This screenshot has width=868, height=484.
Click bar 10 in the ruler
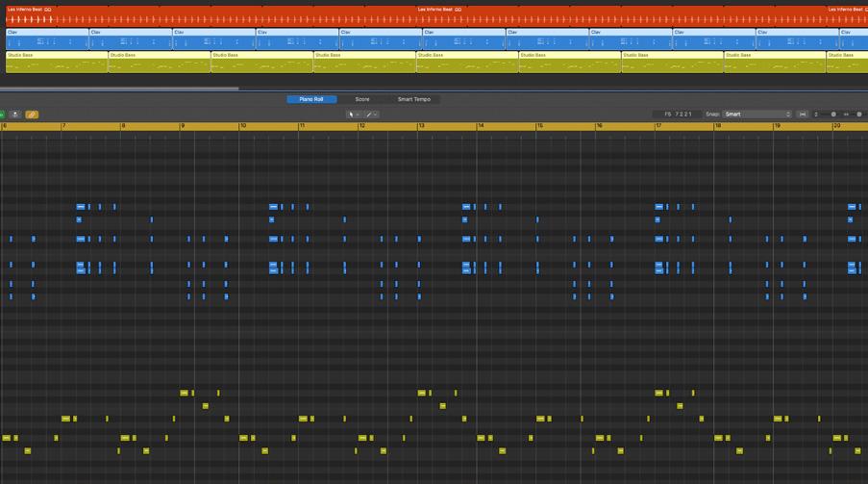[243, 126]
